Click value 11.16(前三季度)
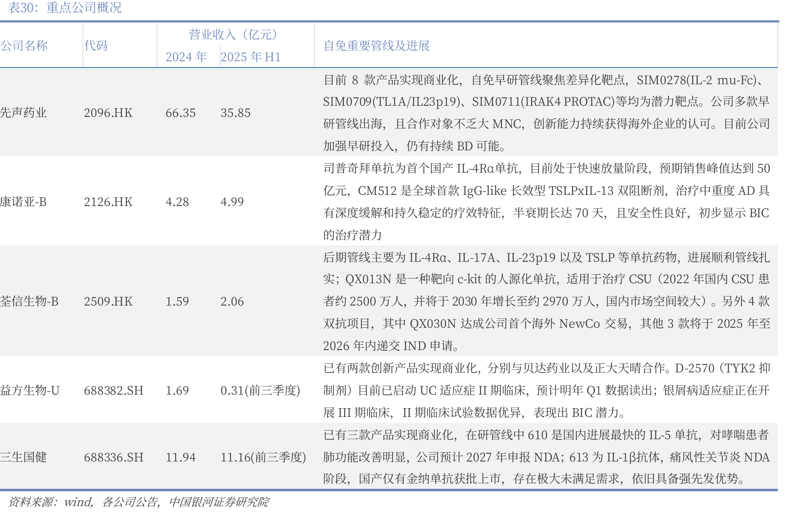 tap(263, 457)
